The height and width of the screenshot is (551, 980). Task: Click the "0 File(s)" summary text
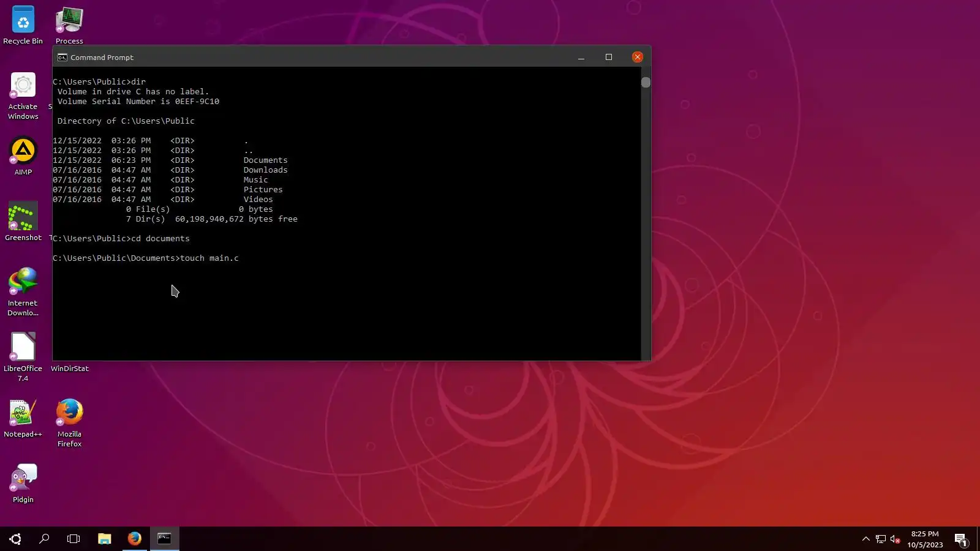(148, 209)
